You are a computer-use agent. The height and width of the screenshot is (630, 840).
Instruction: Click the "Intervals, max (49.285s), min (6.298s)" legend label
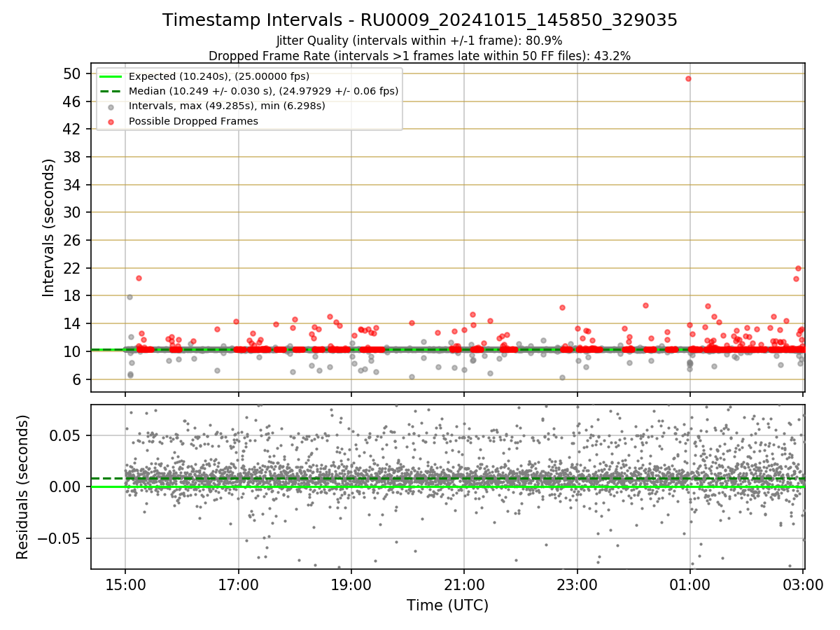point(227,106)
